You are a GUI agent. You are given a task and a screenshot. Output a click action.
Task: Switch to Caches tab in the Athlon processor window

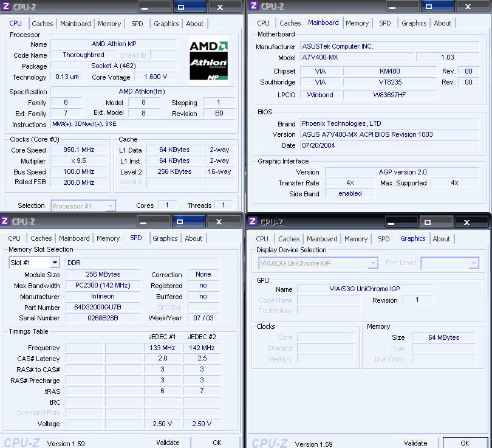click(x=43, y=24)
